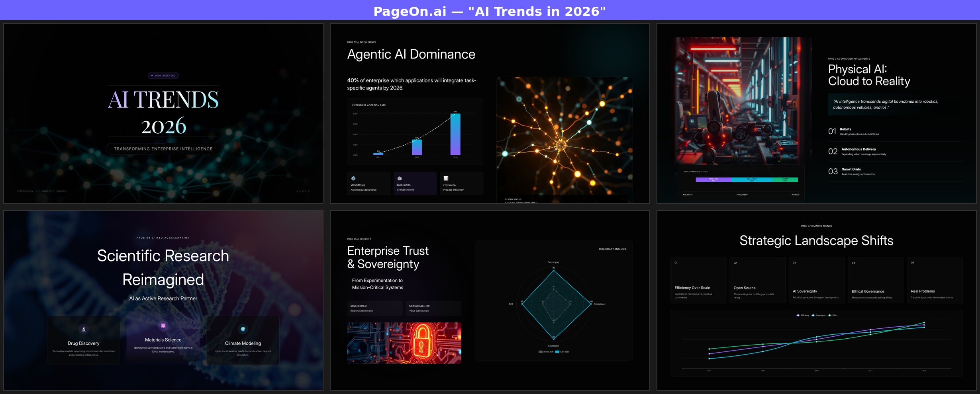Viewport: 980px width, 394px height.
Task: Click 'AI as Active Research Partner' subtitle
Action: coord(163,298)
